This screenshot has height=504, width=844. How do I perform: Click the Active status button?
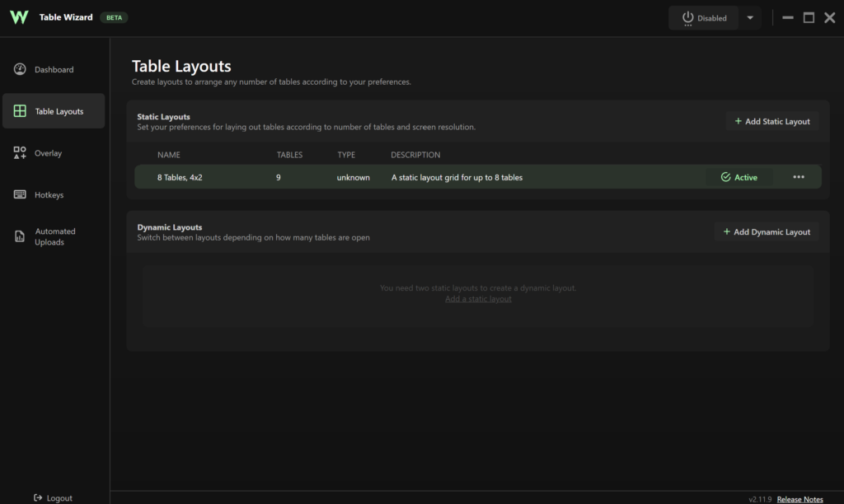click(739, 177)
